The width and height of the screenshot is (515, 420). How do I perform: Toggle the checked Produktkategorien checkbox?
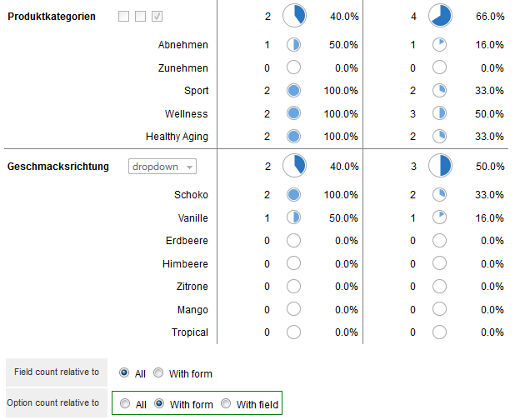(157, 16)
